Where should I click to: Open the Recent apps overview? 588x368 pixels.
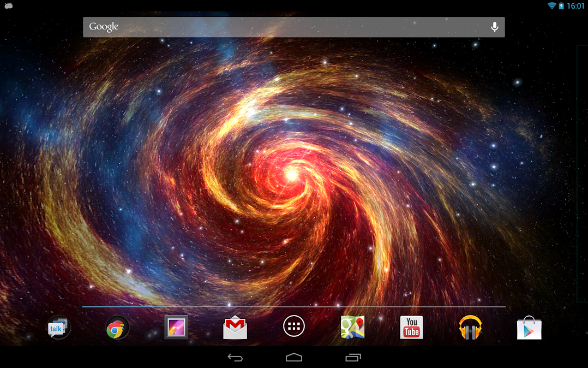click(353, 358)
